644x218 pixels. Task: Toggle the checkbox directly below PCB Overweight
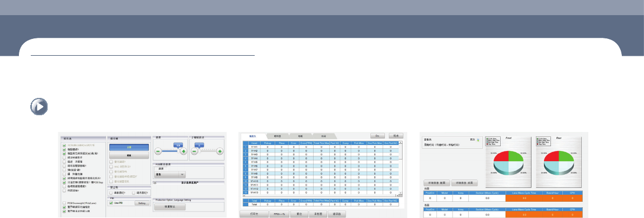(x=64, y=207)
